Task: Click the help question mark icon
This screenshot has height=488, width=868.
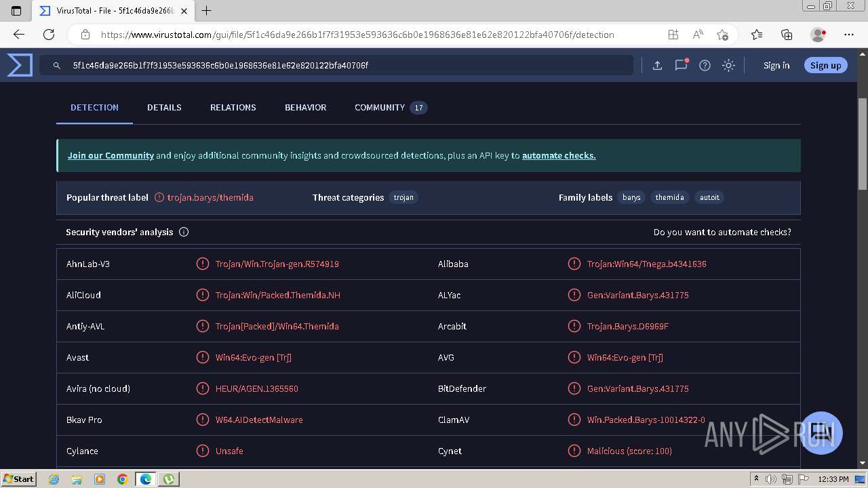Action: (x=705, y=65)
